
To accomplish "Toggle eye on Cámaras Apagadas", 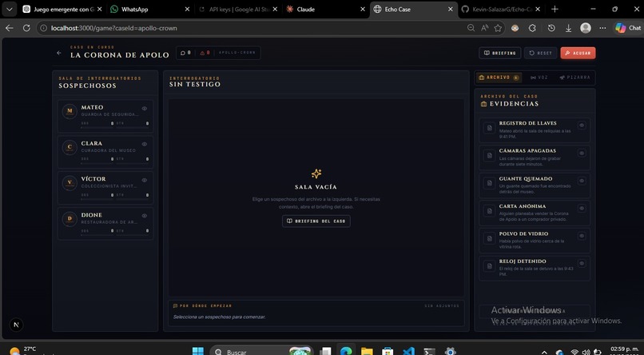I will (582, 153).
